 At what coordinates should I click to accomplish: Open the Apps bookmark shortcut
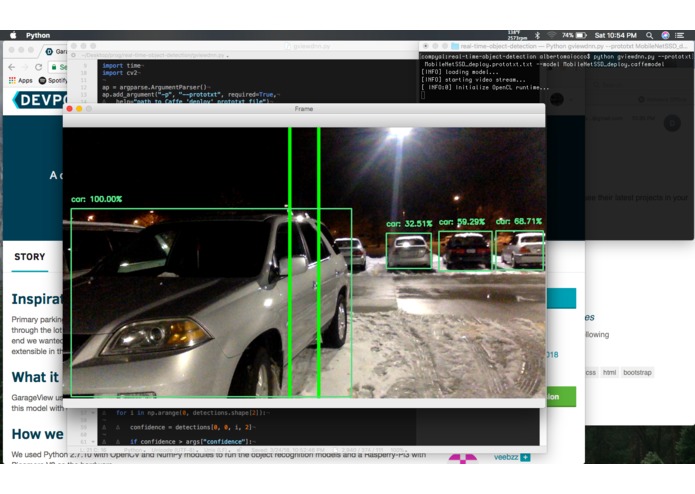pyautogui.click(x=20, y=80)
